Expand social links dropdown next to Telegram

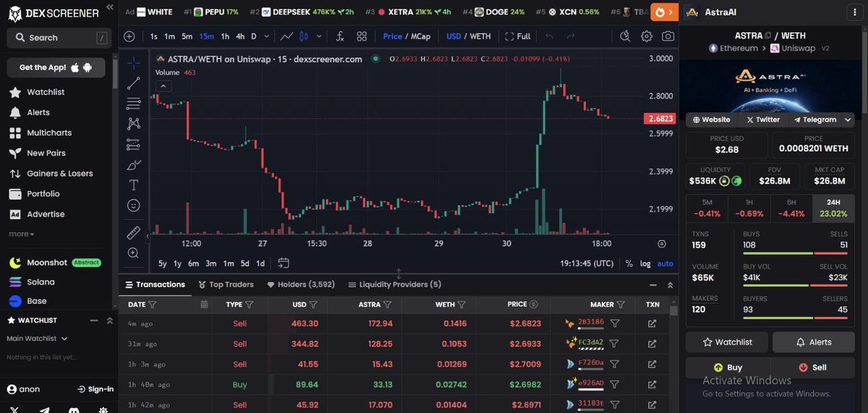[x=848, y=119]
